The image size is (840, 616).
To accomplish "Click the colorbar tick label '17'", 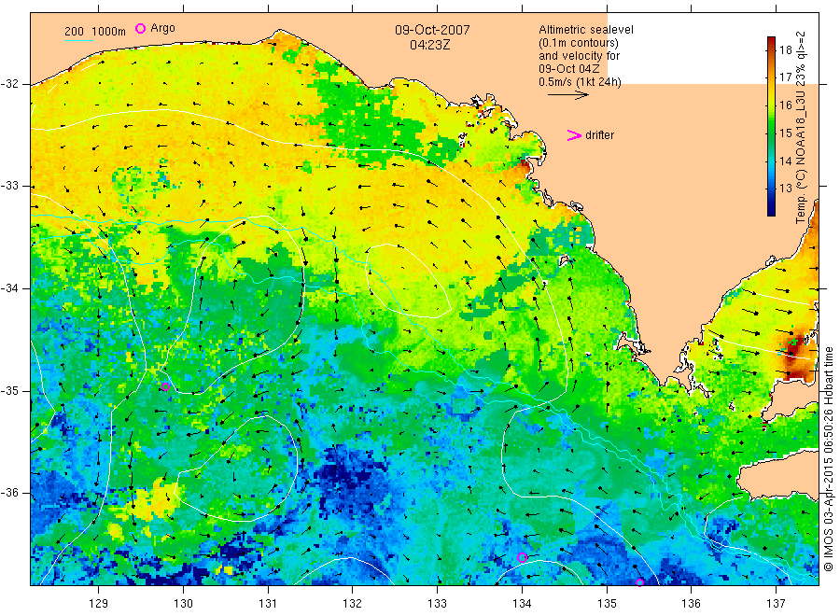I will 785,77.
